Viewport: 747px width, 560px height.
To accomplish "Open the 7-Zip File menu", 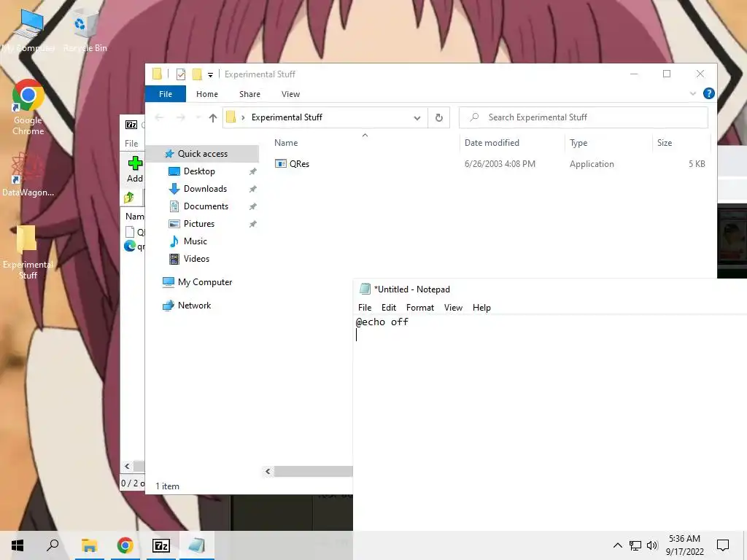I will click(x=131, y=144).
